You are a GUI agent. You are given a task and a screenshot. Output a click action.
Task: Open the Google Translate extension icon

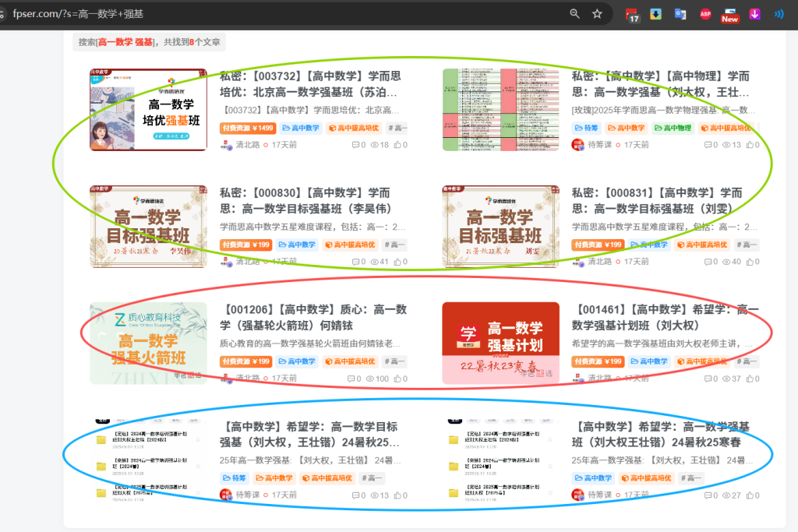[x=680, y=13]
